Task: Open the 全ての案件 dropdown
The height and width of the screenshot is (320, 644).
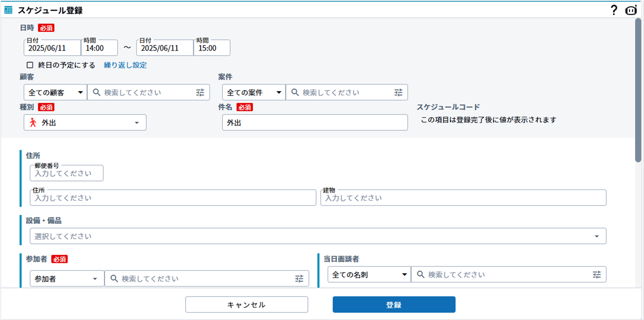Action: (x=254, y=92)
